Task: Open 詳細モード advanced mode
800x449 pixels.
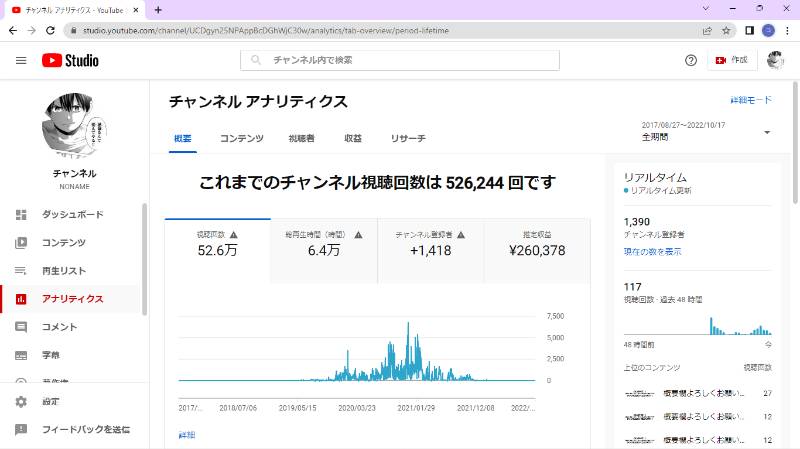Action: [x=751, y=100]
